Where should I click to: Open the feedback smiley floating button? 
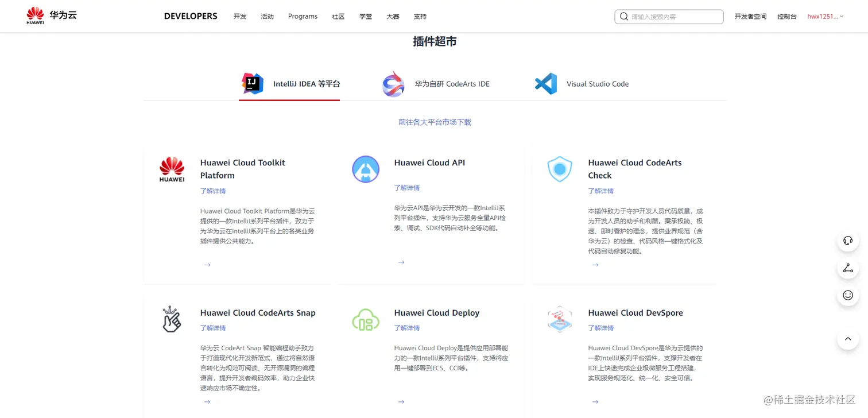pyautogui.click(x=848, y=295)
